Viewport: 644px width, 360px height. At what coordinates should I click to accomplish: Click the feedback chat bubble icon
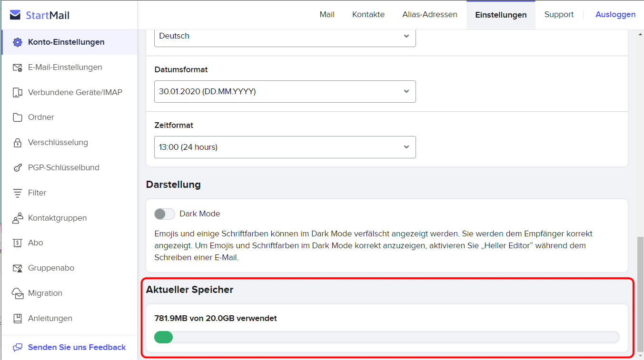click(18, 348)
